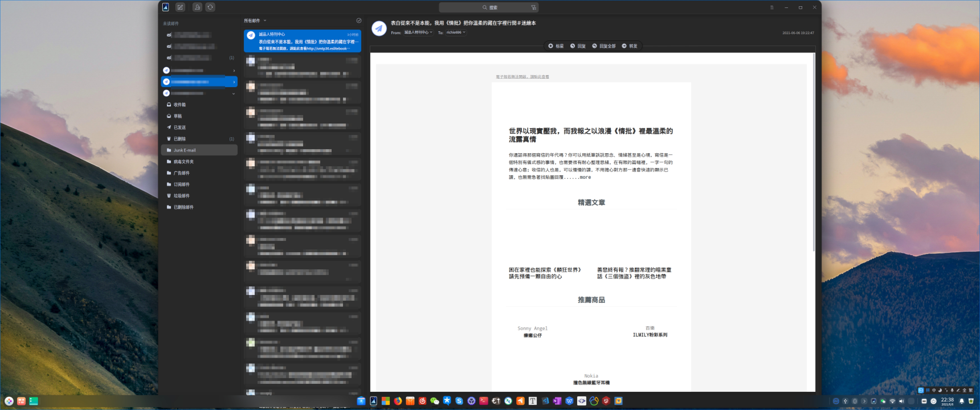
Task: Expand the From sender dropdown
Action: (x=418, y=32)
